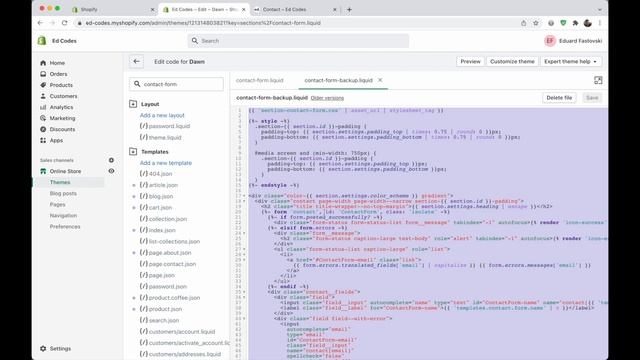Viewport: 640px width, 360px height.
Task: Fold code at line 27
Action: coord(244,249)
